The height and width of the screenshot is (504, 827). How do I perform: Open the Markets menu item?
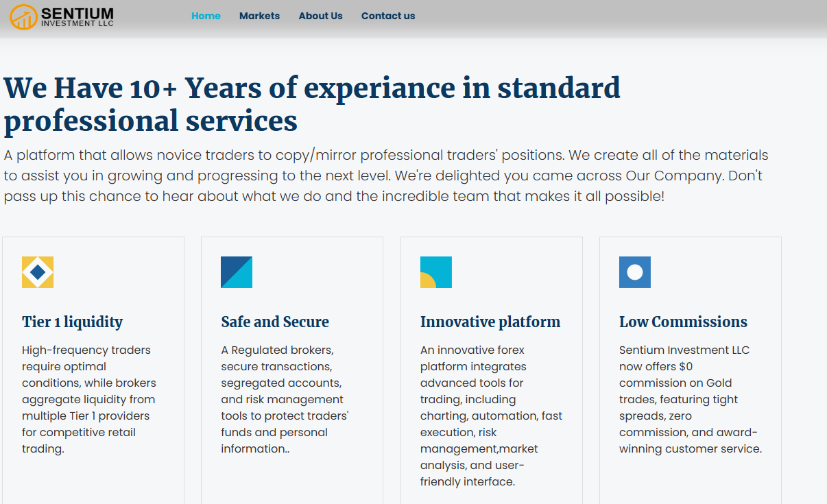tap(259, 16)
